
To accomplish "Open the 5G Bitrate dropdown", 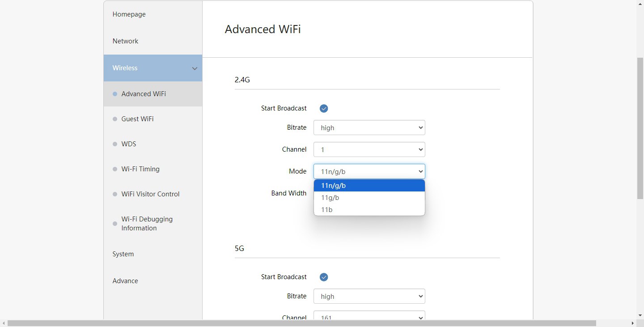I will tap(369, 296).
